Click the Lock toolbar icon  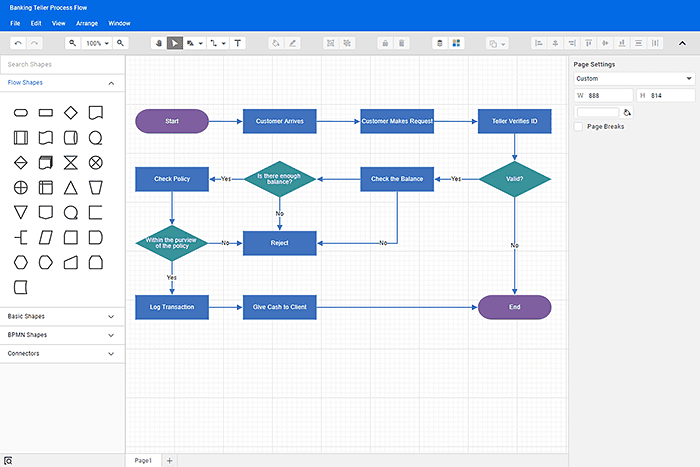coord(385,43)
